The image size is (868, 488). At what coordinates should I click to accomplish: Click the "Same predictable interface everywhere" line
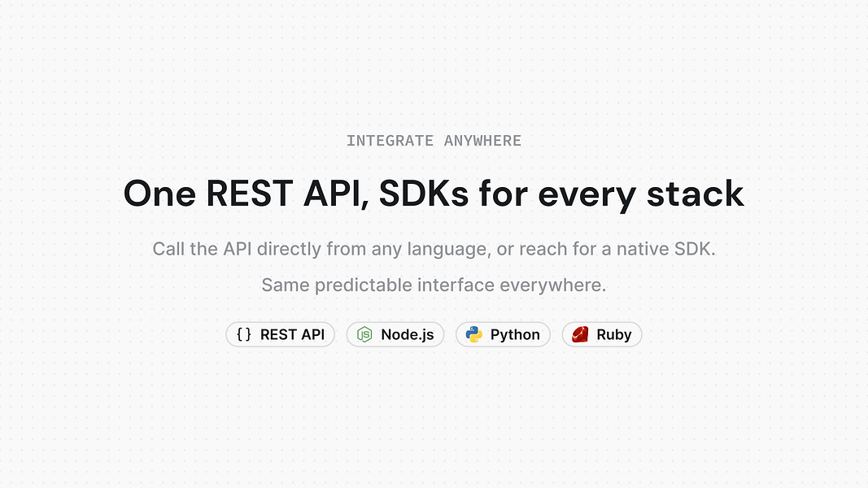434,285
